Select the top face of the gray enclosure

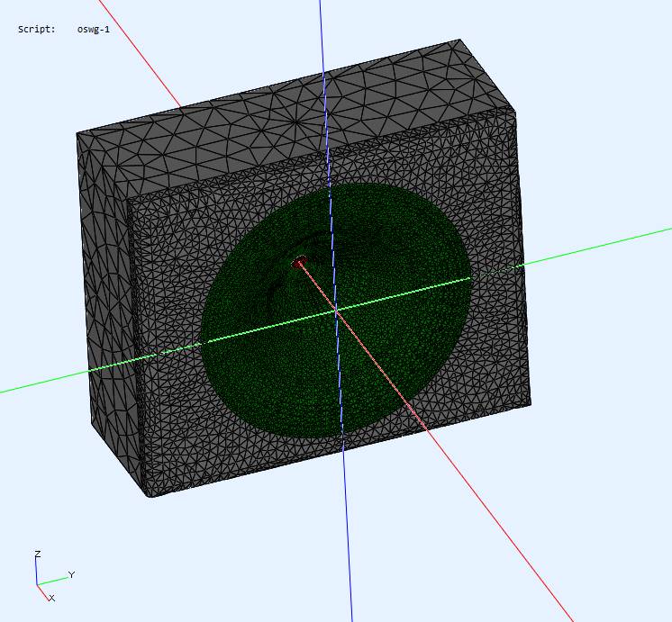pyautogui.click(x=295, y=120)
